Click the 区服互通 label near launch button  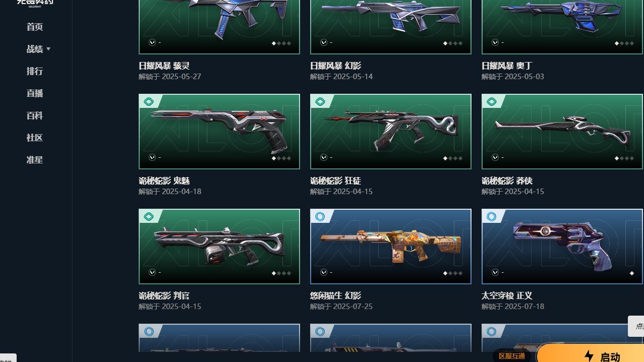coord(512,356)
